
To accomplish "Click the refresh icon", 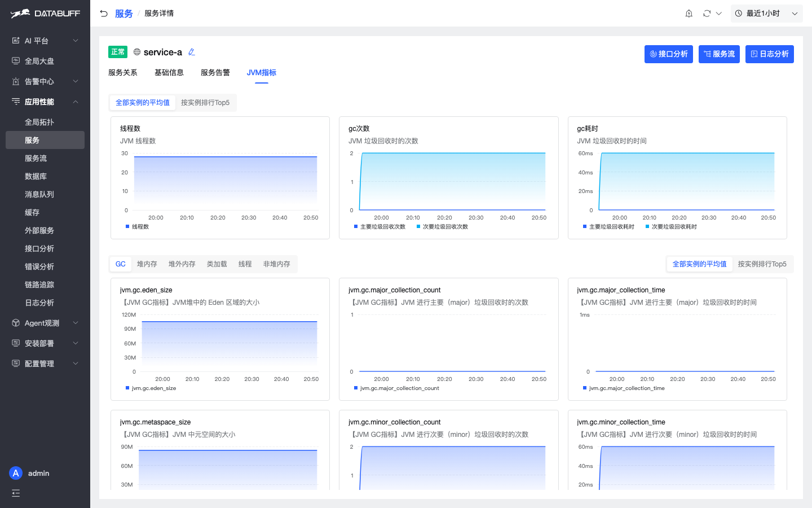I will (707, 13).
